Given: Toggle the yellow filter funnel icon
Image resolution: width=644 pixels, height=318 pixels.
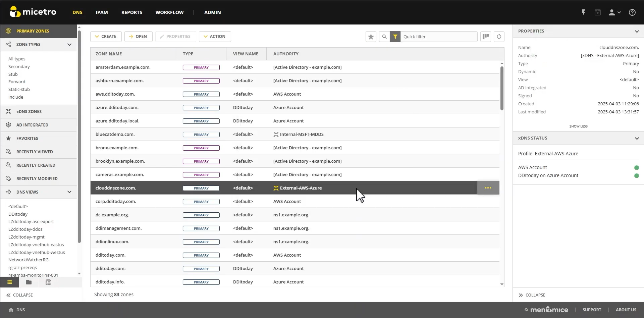Looking at the screenshot, I should (395, 37).
